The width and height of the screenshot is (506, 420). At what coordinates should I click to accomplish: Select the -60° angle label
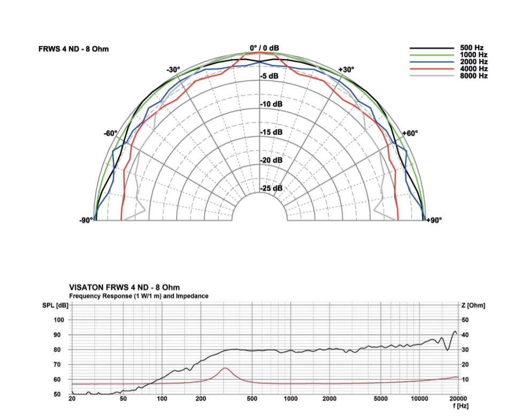[x=111, y=133]
